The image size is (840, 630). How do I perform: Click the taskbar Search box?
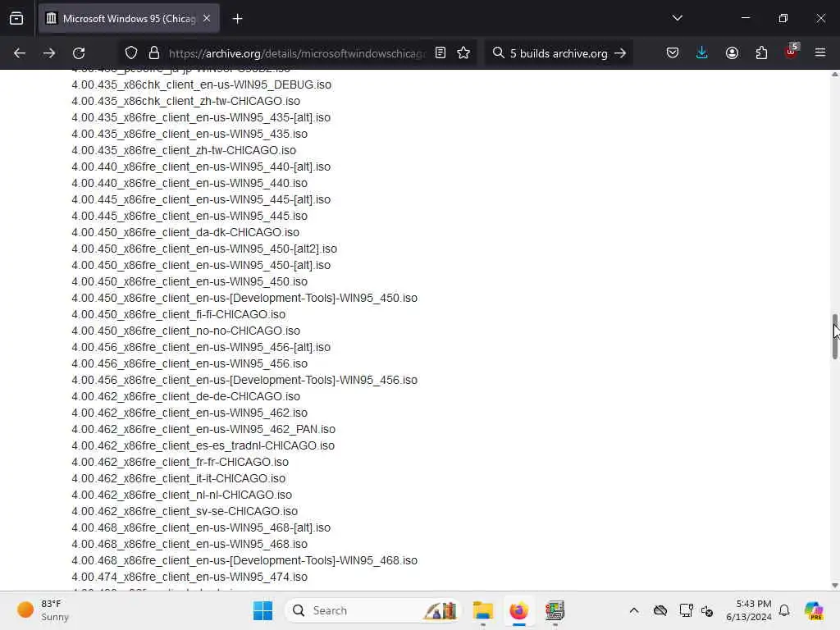(x=373, y=610)
